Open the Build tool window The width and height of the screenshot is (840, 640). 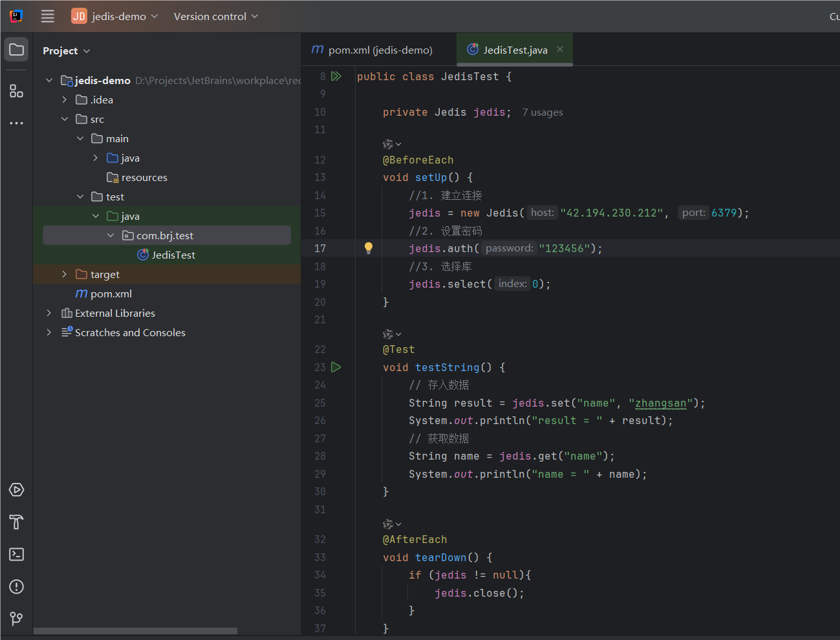click(x=16, y=522)
